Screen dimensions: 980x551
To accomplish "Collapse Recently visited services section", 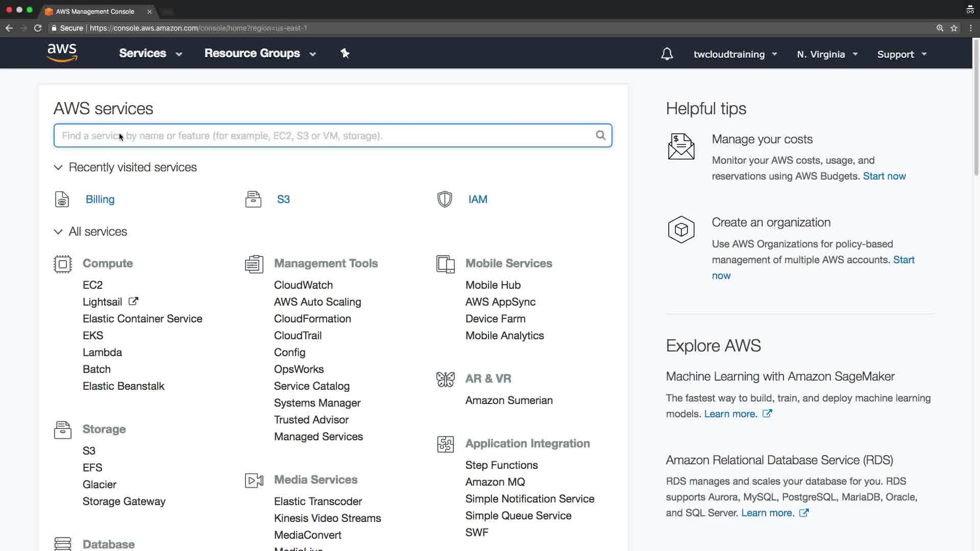I will (58, 167).
